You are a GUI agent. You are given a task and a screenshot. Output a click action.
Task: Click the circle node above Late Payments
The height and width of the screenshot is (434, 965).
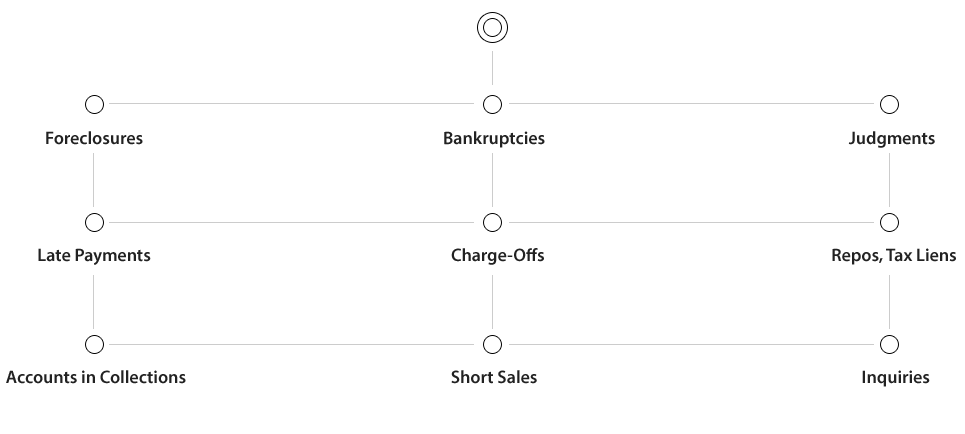coord(94,222)
